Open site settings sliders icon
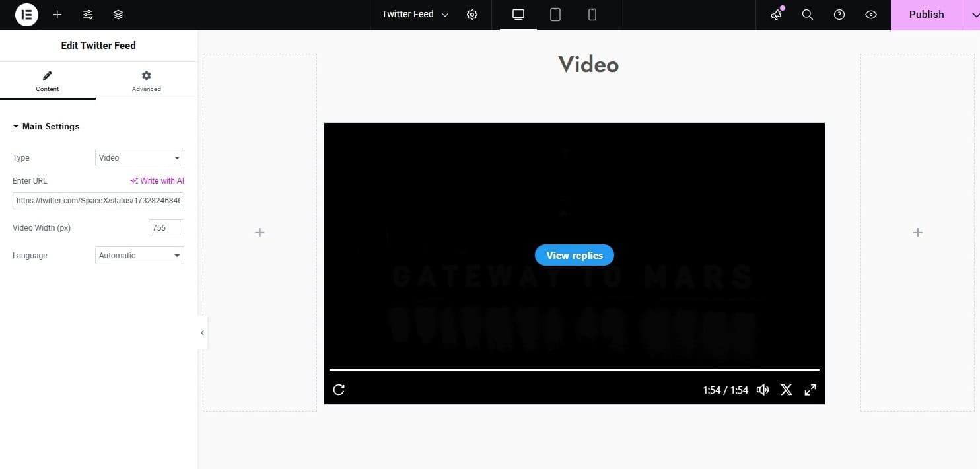Image resolution: width=980 pixels, height=469 pixels. (x=88, y=15)
